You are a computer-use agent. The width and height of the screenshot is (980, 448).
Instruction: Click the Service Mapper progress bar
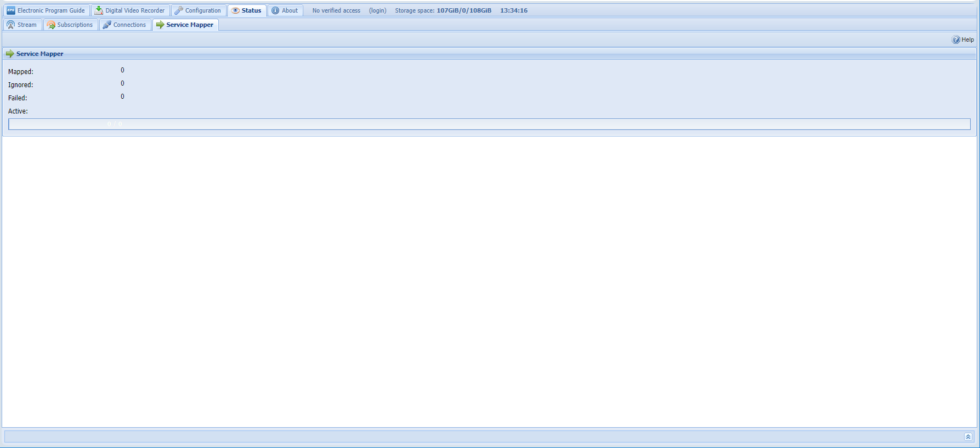[489, 124]
